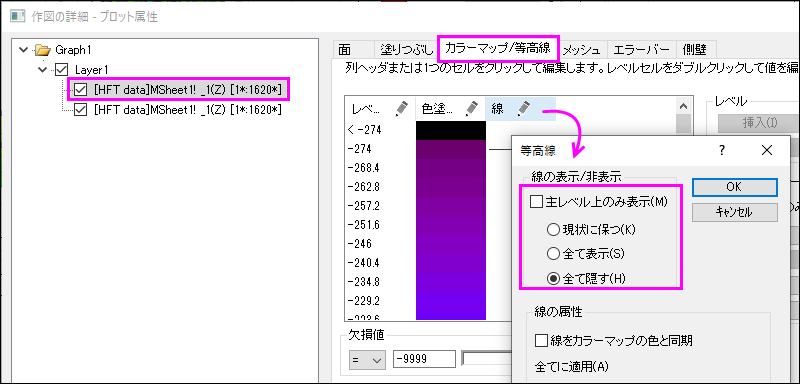The image size is (800, 384).
Task: Toggle checkbox of the highlighted HFT data plot
Action: (81, 90)
